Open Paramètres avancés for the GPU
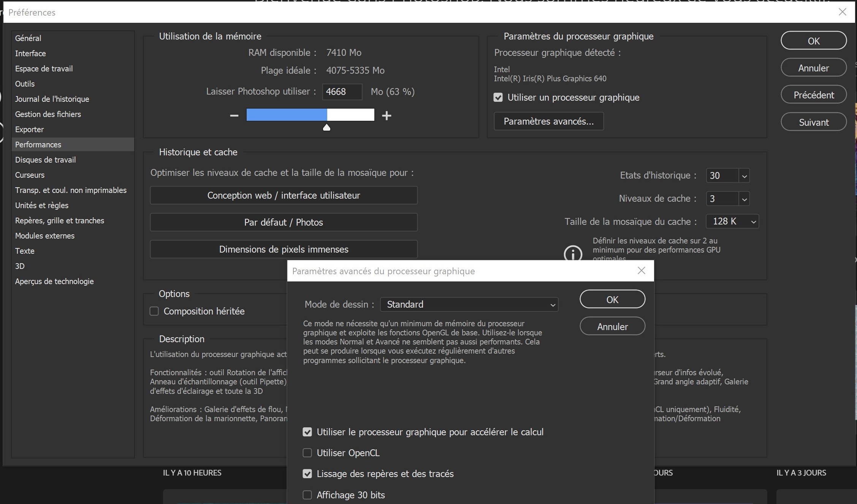Screen dimensions: 857x504 coord(549,121)
